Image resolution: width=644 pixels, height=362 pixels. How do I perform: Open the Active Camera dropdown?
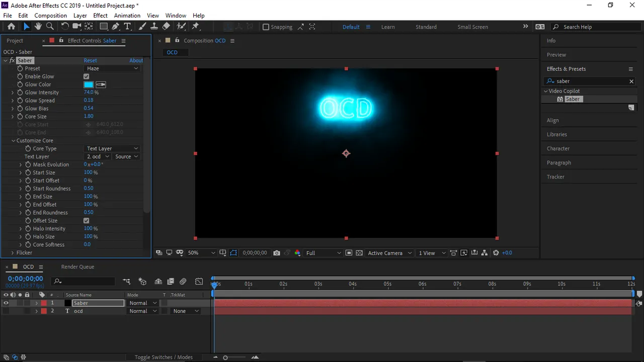click(x=390, y=253)
